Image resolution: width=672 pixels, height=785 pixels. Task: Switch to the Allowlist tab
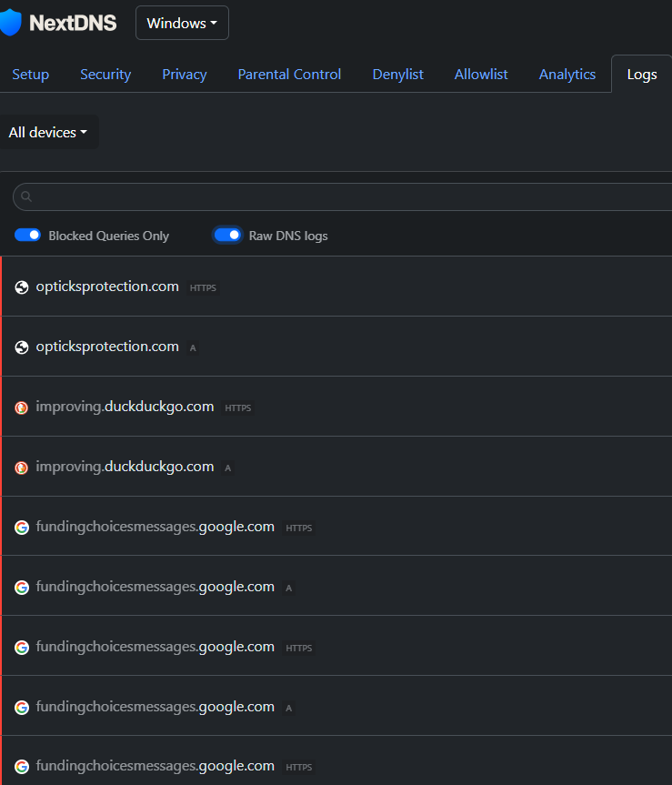(x=481, y=74)
